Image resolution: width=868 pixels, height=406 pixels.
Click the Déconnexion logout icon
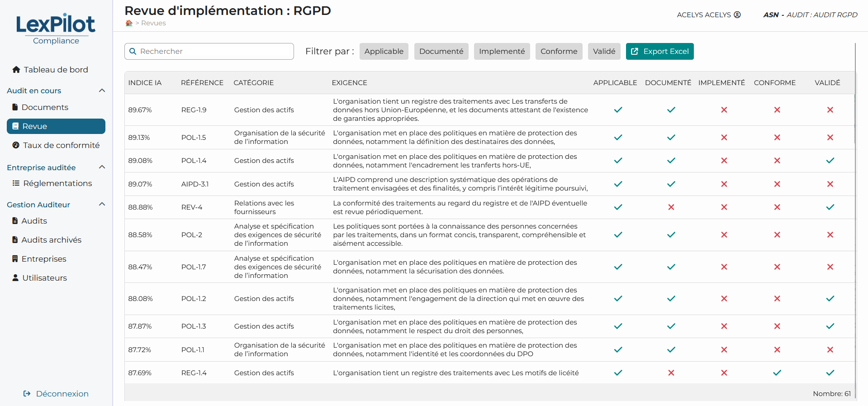tap(27, 394)
